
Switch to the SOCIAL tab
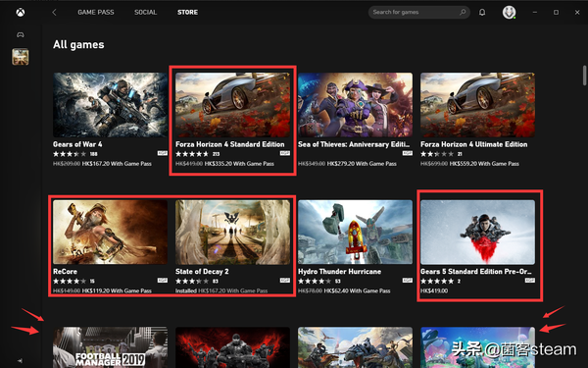pos(145,13)
